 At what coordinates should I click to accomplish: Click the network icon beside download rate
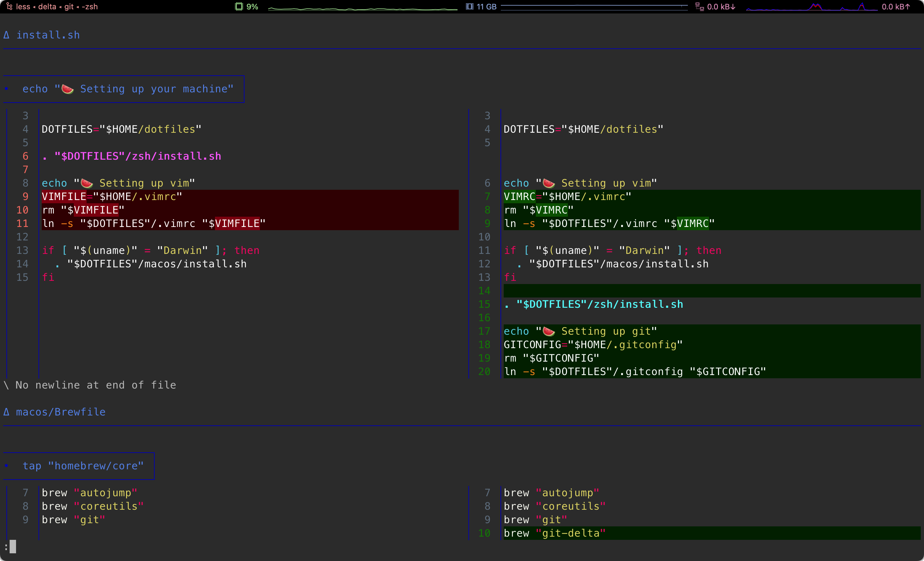[699, 6]
